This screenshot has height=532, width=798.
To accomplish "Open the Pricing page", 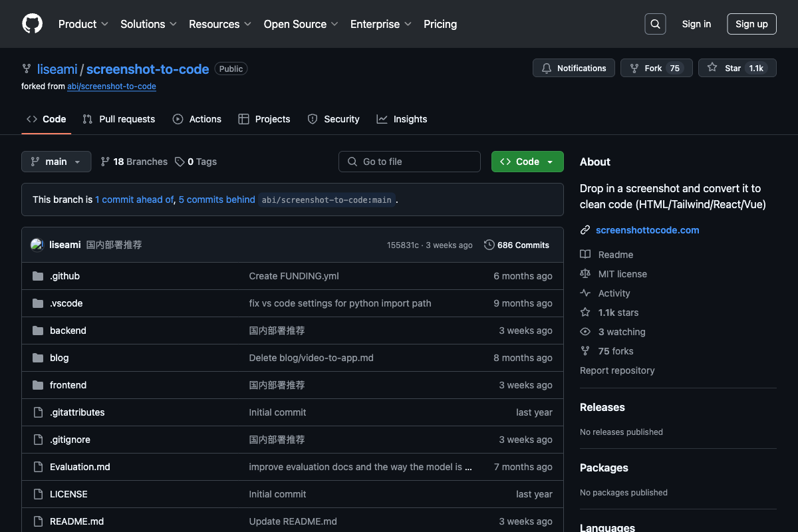I will pos(440,24).
